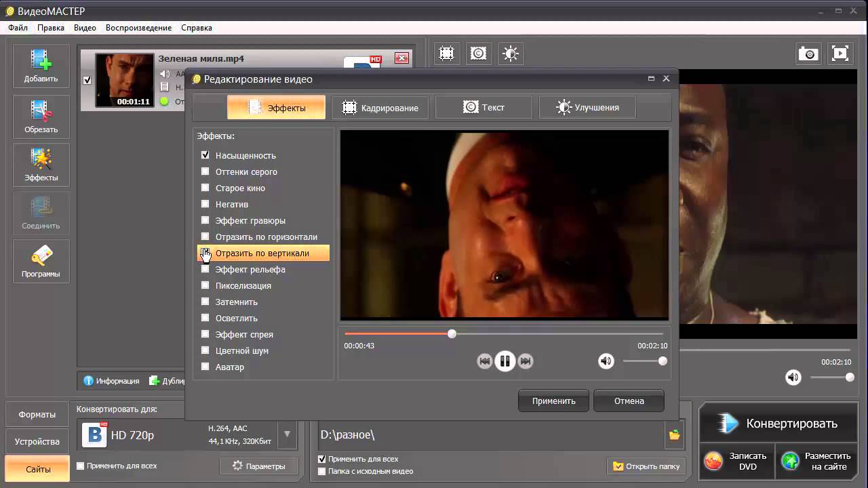Switch to the Кадрирование tab
This screenshot has width=868, height=488.
380,107
